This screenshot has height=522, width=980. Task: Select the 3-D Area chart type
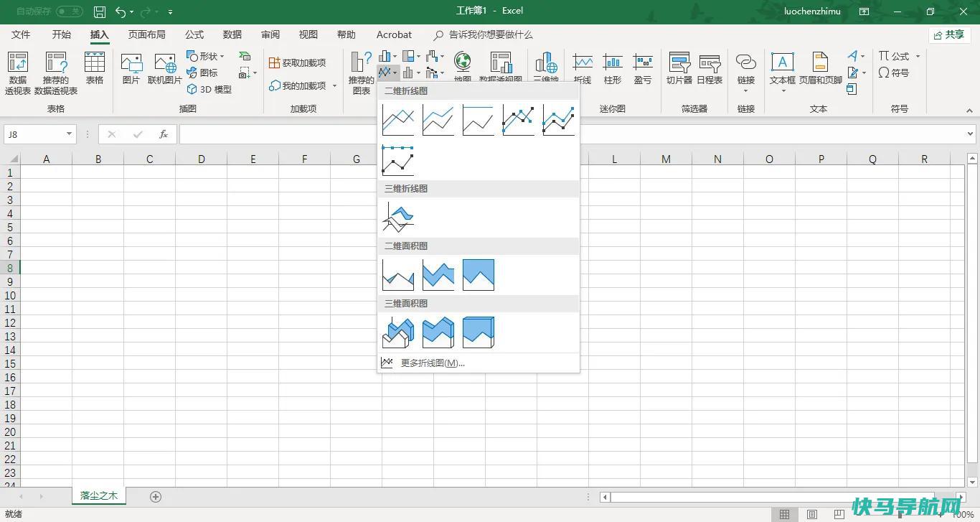(x=398, y=332)
